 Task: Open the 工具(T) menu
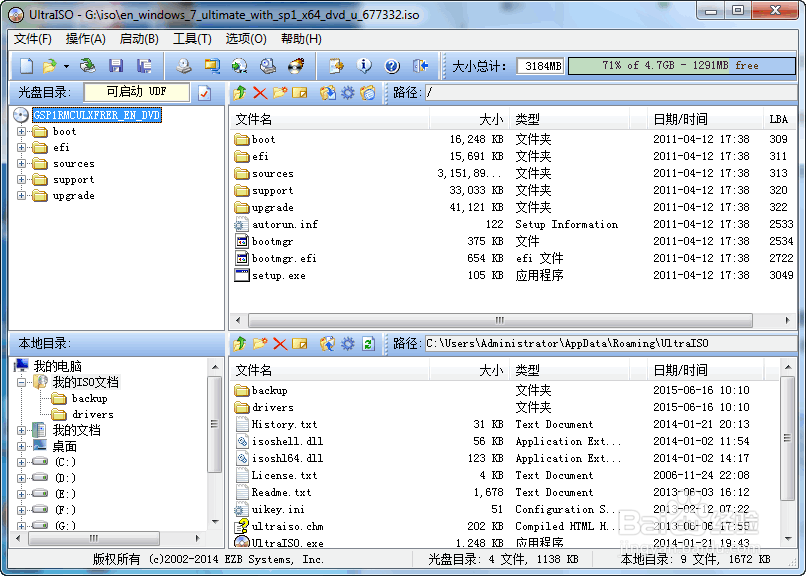(x=192, y=39)
